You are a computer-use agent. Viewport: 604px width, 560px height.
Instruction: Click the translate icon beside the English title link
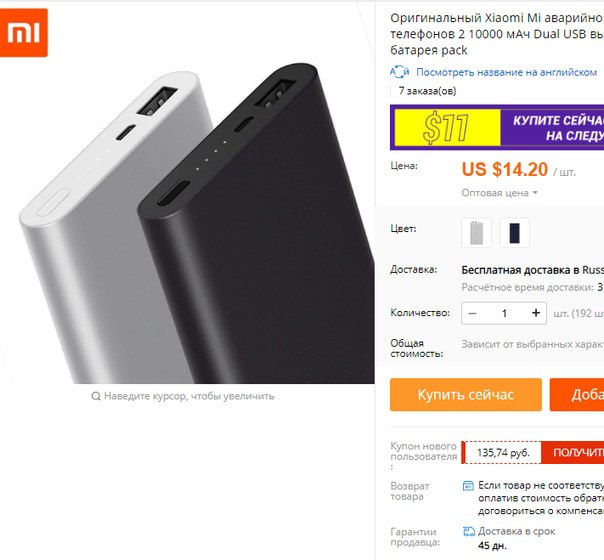pyautogui.click(x=399, y=72)
